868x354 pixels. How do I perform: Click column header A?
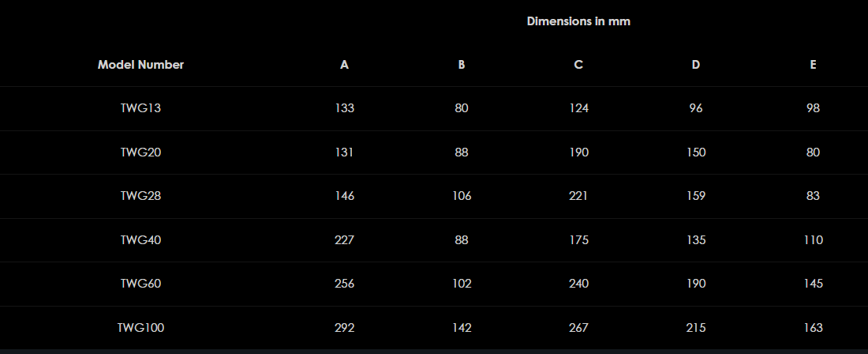tap(344, 65)
